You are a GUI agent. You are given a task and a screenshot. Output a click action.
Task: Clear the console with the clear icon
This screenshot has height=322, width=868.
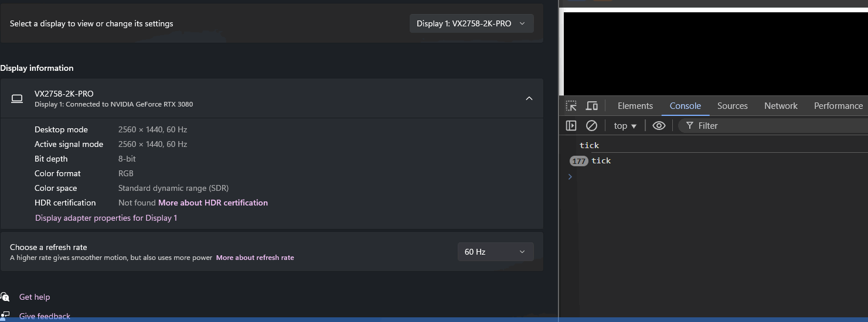pos(592,125)
